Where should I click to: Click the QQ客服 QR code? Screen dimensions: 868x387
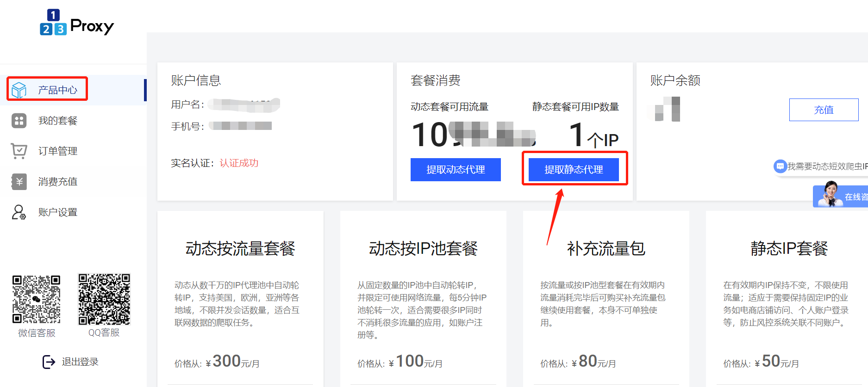[x=104, y=299]
